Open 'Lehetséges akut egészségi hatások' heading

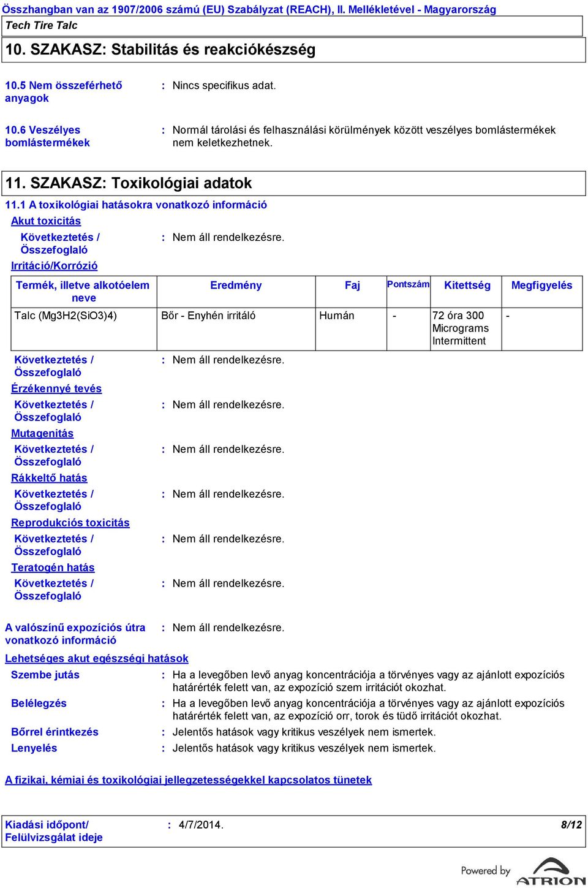(x=97, y=658)
